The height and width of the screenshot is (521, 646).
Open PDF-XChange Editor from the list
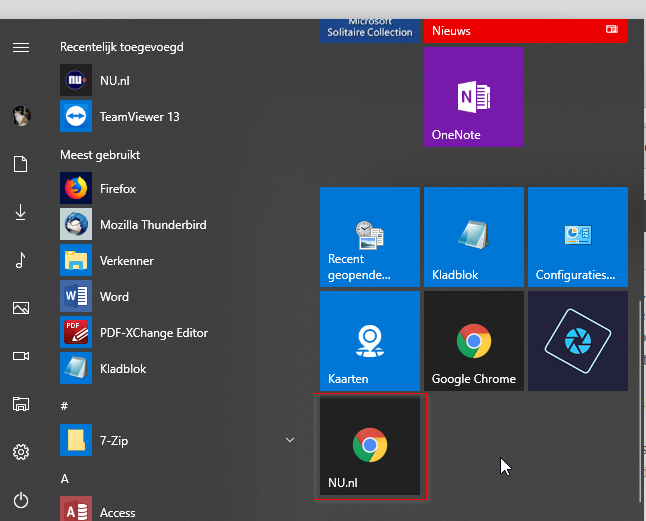pyautogui.click(x=153, y=333)
